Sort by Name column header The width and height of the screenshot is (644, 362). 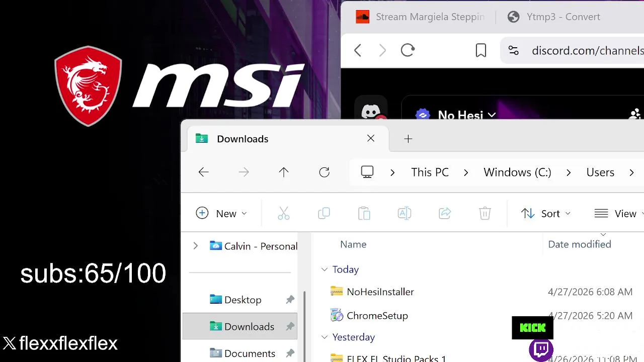pos(353,244)
